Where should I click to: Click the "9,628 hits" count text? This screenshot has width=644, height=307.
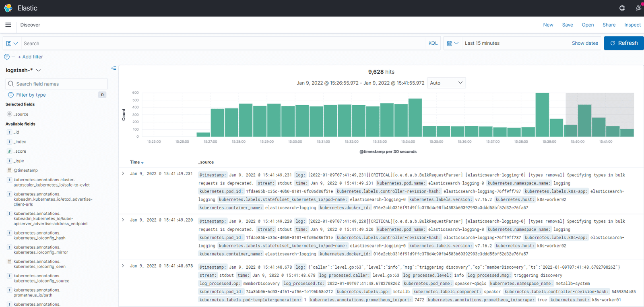click(x=381, y=72)
